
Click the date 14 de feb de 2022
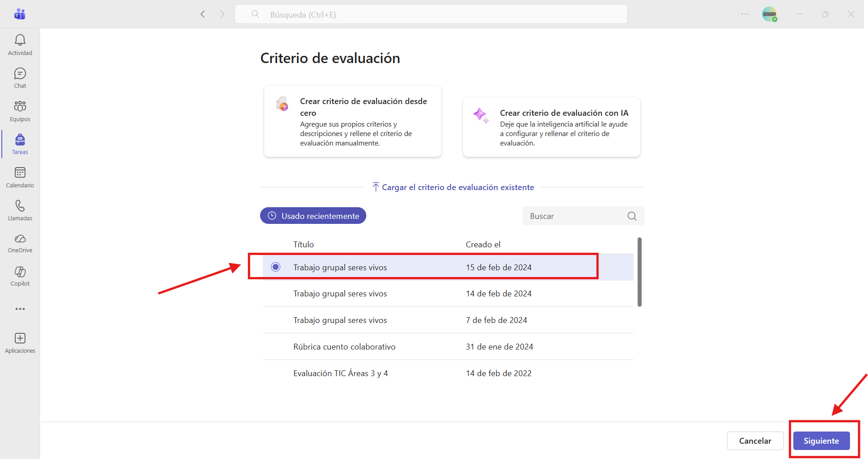click(x=499, y=373)
